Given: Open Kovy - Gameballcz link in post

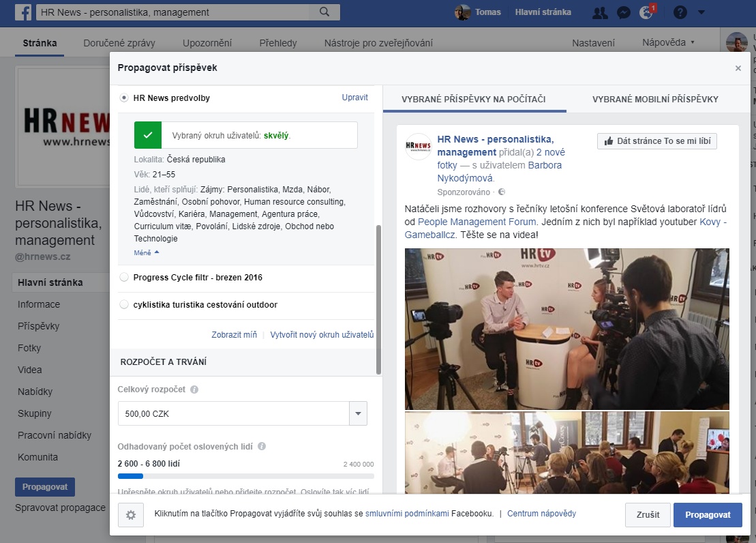Looking at the screenshot, I should click(566, 229).
